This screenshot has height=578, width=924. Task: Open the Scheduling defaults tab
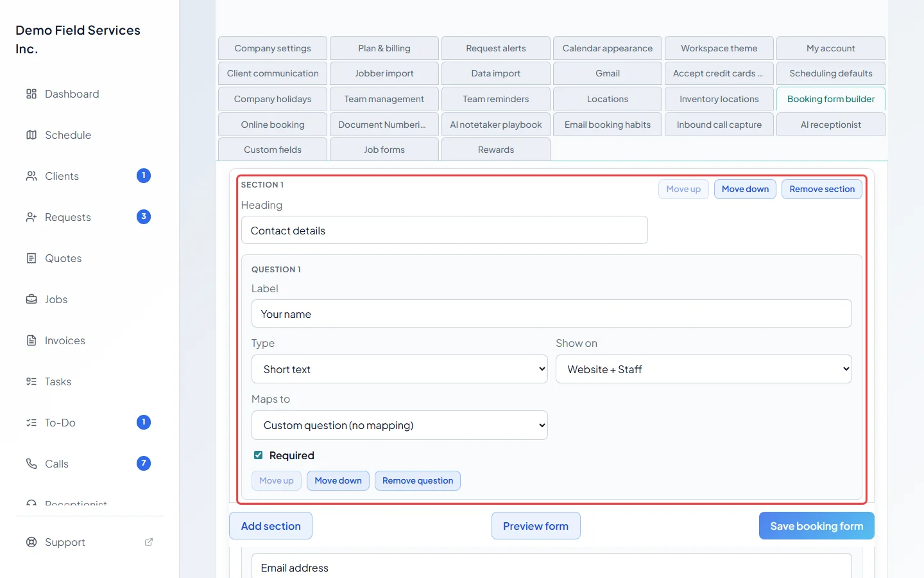tap(831, 73)
